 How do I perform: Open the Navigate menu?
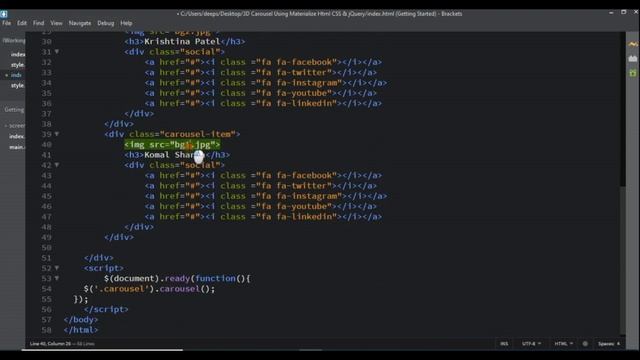[80, 23]
